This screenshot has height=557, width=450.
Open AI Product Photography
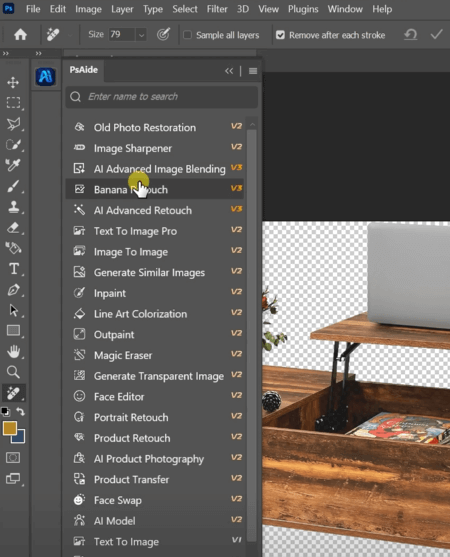pyautogui.click(x=155, y=459)
